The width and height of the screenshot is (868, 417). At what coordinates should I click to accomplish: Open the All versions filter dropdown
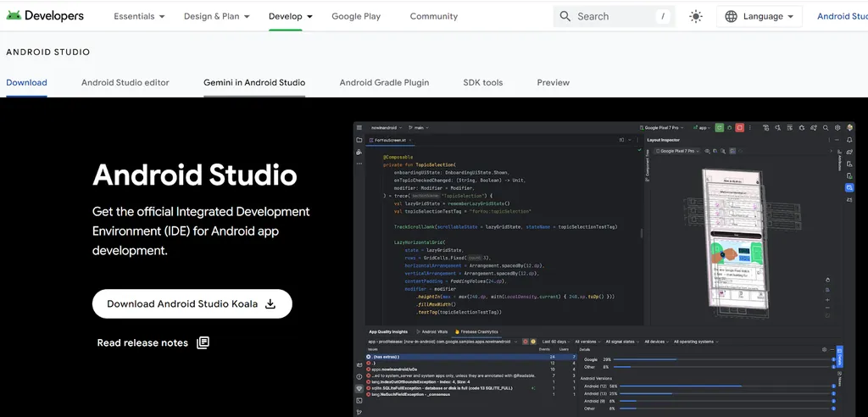587,342
